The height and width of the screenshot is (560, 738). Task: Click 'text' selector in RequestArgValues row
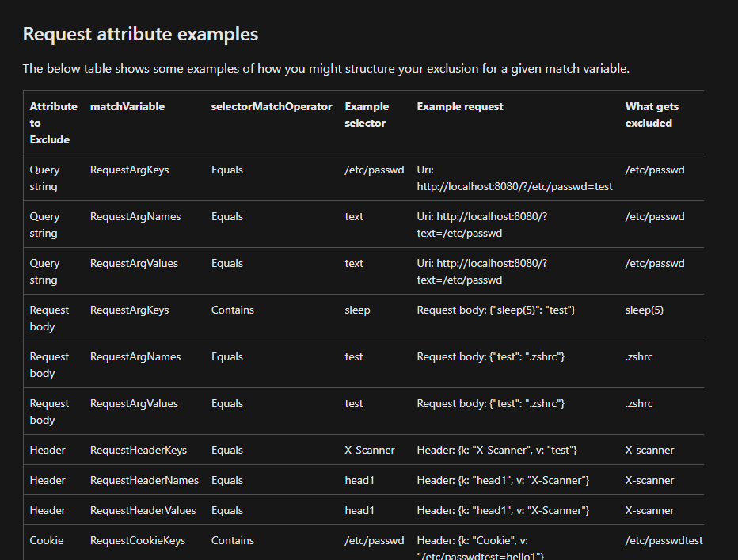[354, 263]
